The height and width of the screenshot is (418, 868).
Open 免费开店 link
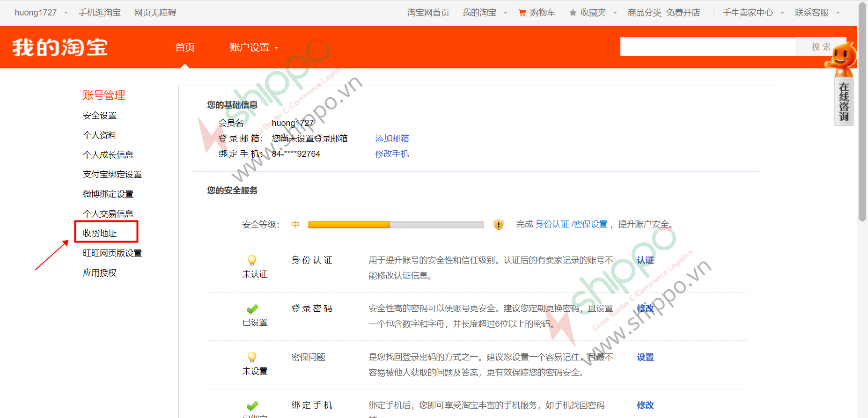683,13
